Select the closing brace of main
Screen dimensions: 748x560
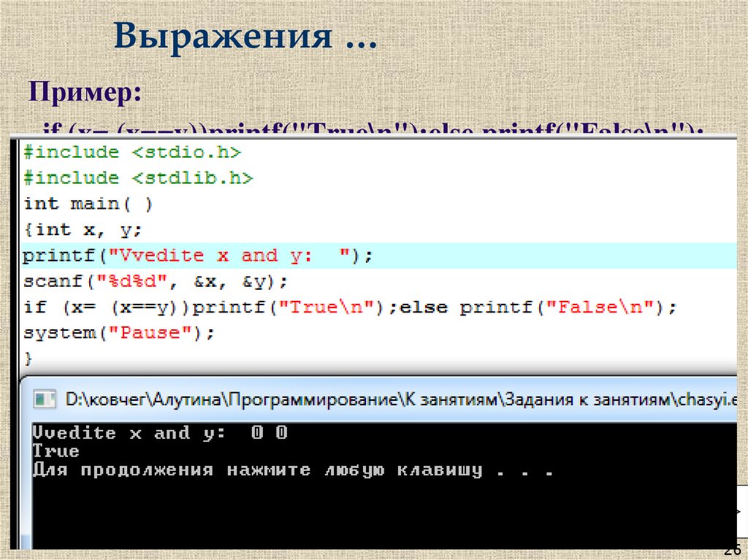[x=28, y=358]
